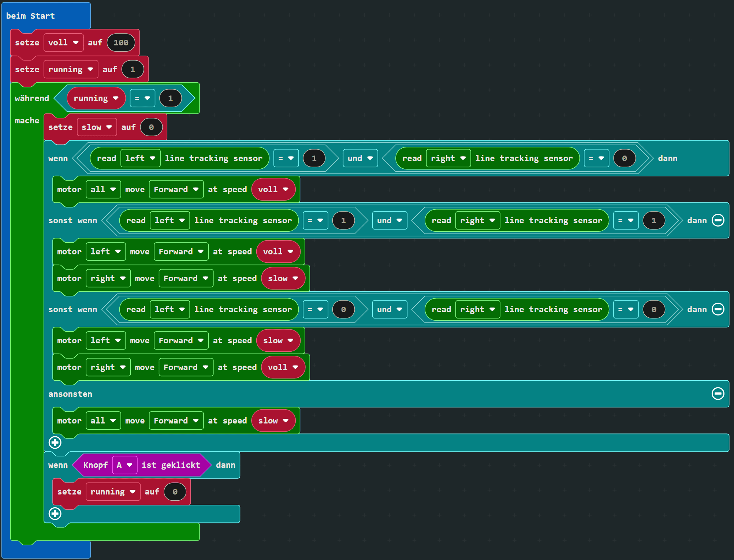Select the "beim Start" event block
Viewport: 734px width, 560px height.
click(x=31, y=16)
